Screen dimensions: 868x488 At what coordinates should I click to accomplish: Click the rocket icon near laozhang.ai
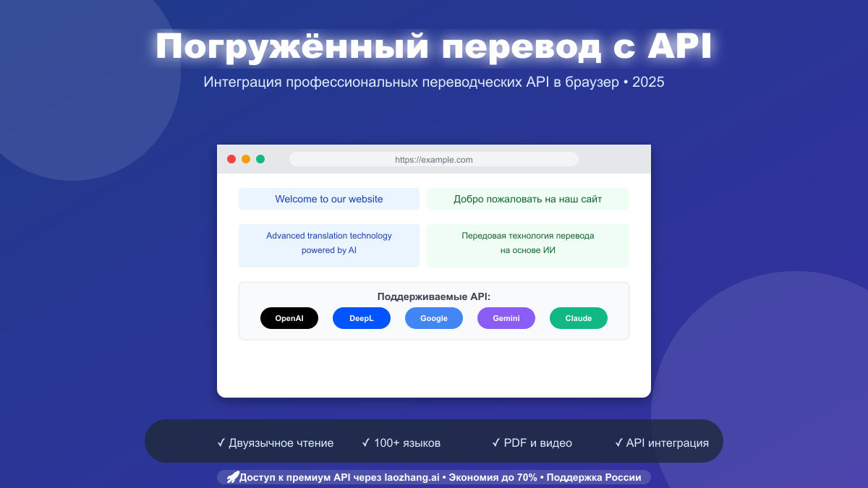pos(231,477)
